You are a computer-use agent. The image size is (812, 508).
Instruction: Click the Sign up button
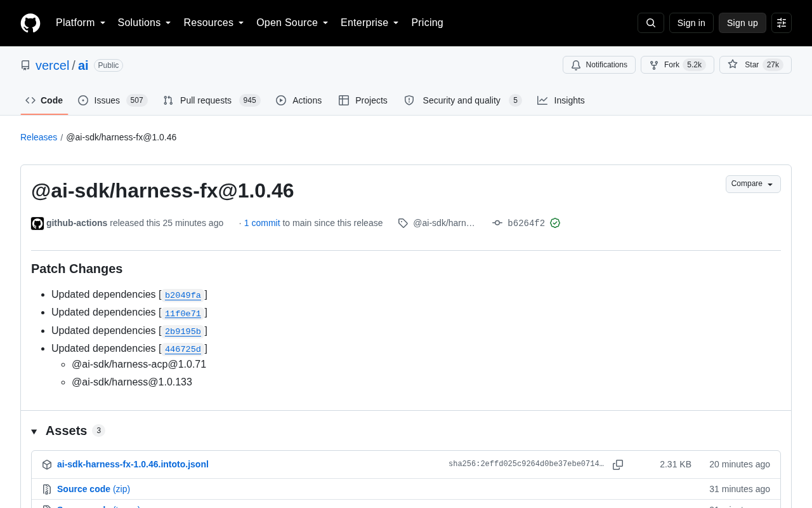point(742,23)
